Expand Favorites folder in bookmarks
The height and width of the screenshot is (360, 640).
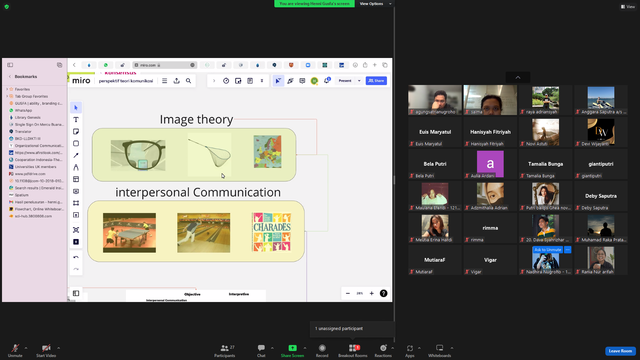point(7,89)
